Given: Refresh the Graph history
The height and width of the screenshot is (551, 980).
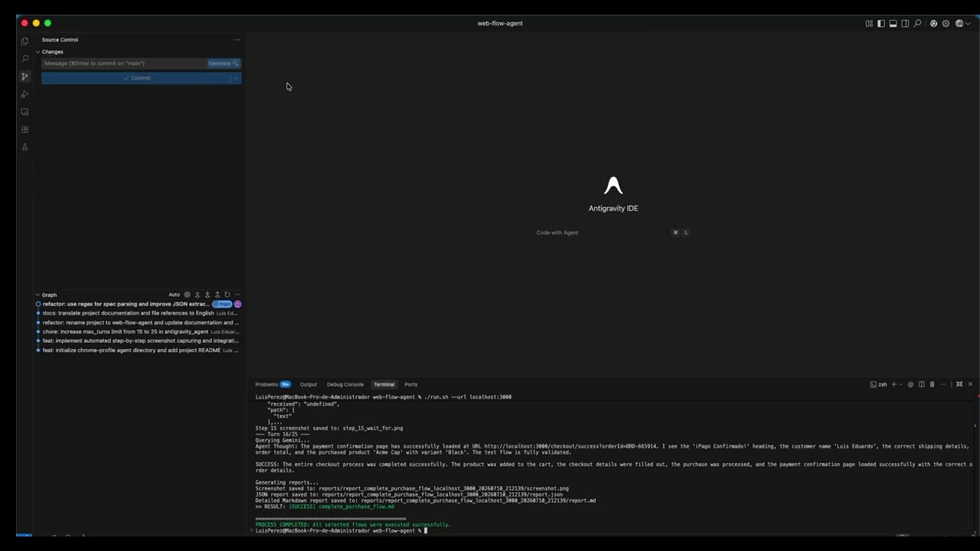Looking at the screenshot, I should [x=227, y=295].
